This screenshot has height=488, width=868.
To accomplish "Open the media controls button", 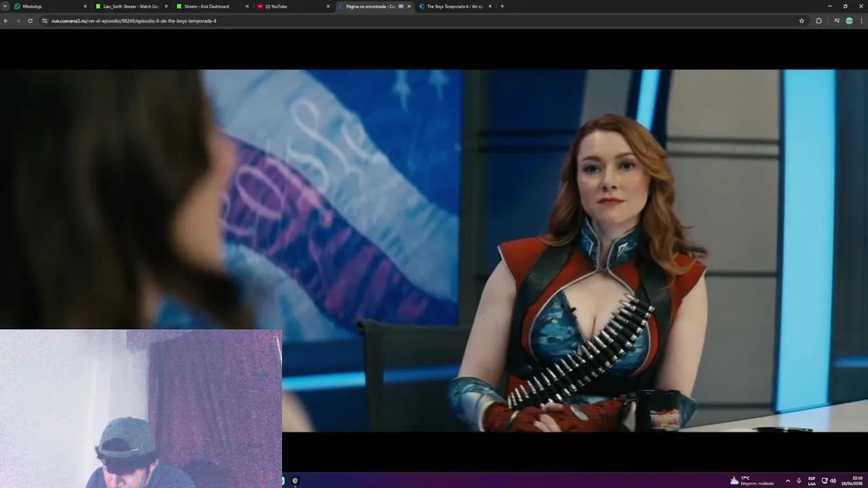I will [x=836, y=21].
